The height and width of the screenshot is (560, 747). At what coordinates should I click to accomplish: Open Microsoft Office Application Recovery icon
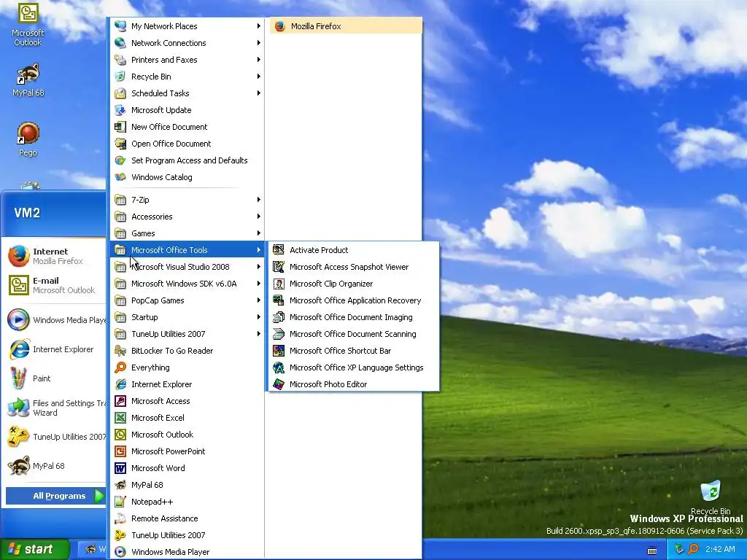(x=279, y=300)
